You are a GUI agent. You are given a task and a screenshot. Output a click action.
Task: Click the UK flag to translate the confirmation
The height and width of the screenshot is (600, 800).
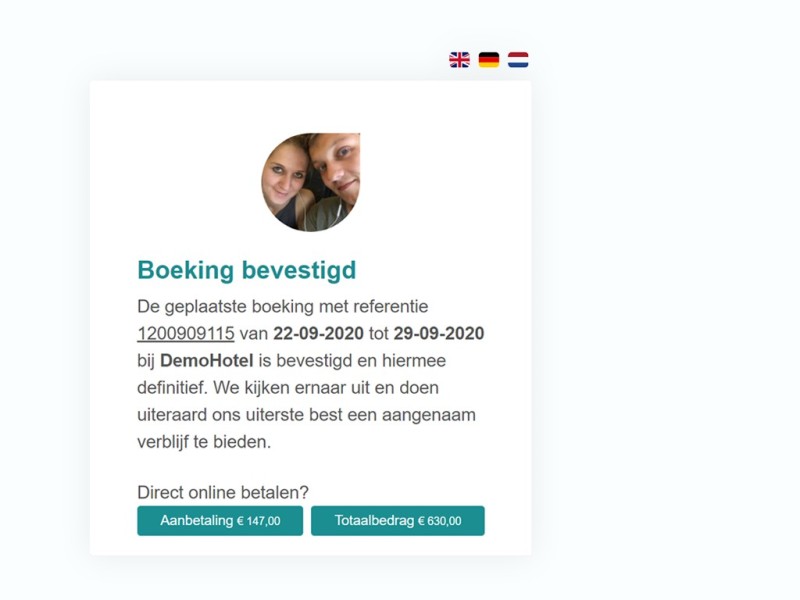(460, 60)
